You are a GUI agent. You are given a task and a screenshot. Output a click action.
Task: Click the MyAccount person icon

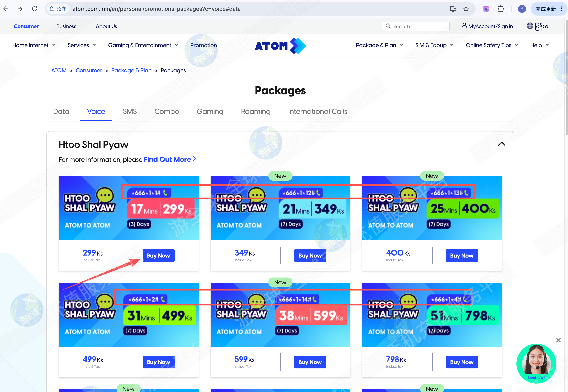pyautogui.click(x=464, y=26)
